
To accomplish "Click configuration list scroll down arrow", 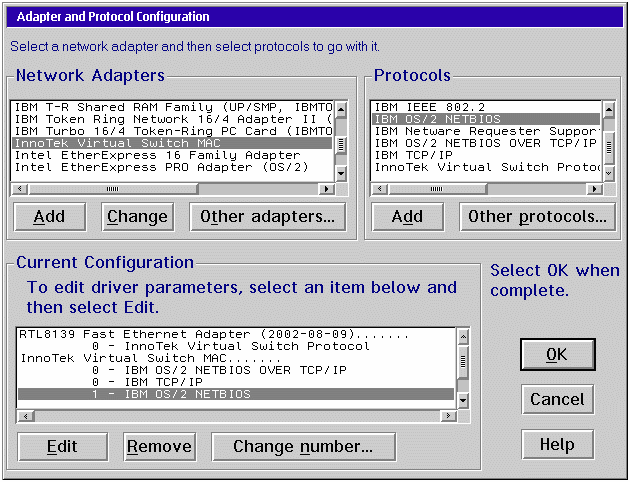I will [x=463, y=400].
